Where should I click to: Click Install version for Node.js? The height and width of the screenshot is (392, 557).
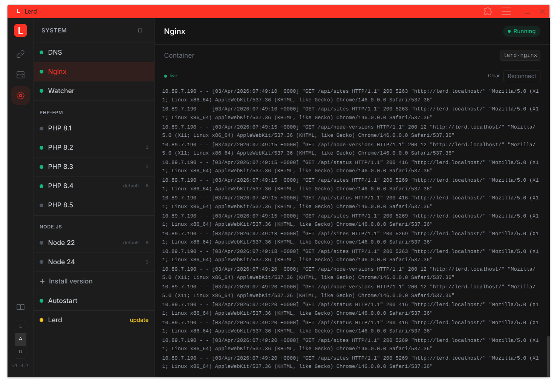(94, 281)
